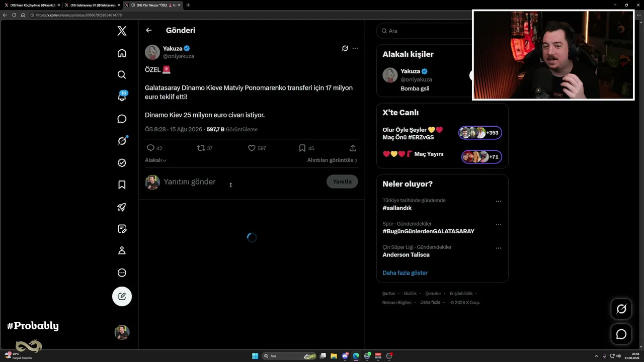Open more options for #sallandık trend
The image size is (644, 362).
coord(499,201)
